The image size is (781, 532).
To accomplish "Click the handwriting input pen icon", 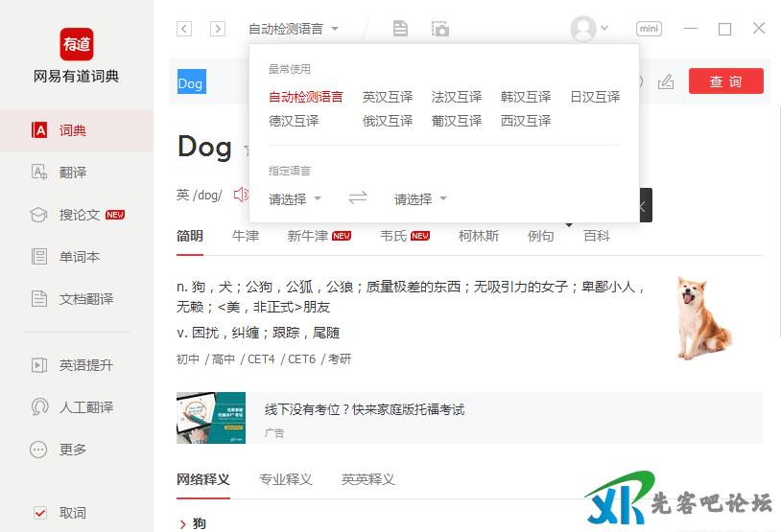I will (x=666, y=82).
